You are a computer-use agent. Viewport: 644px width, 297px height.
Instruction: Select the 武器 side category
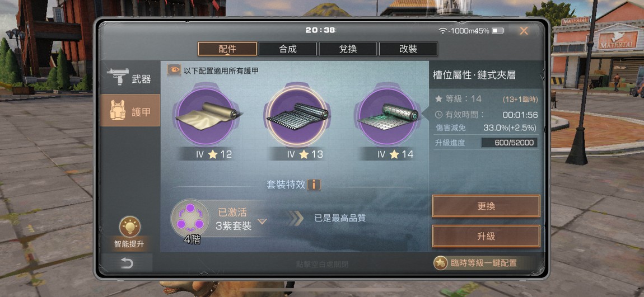pyautogui.click(x=130, y=78)
